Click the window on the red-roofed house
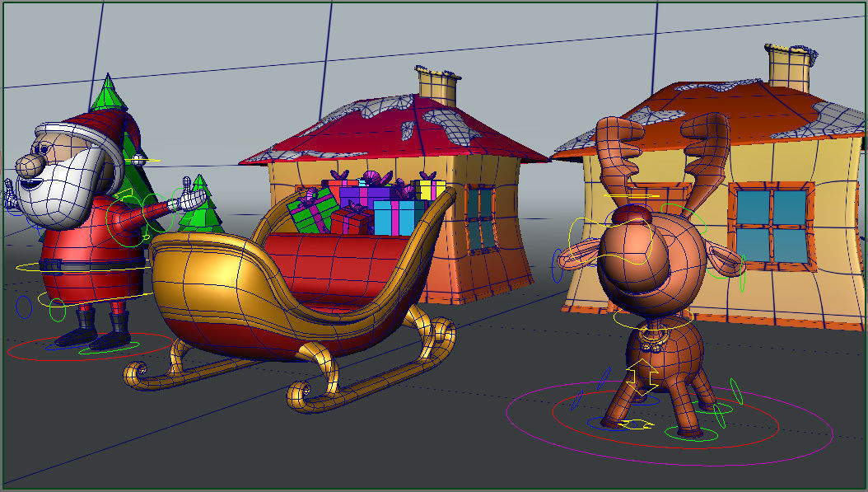Image resolution: width=868 pixels, height=492 pixels. pyautogui.click(x=479, y=219)
